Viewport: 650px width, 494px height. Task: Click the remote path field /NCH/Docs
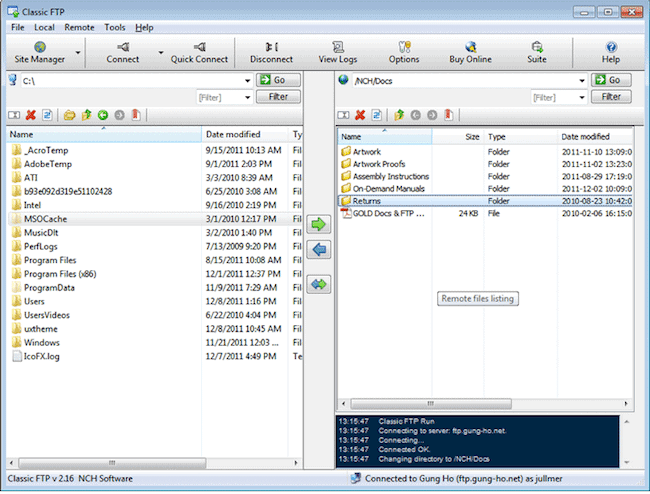(x=465, y=81)
